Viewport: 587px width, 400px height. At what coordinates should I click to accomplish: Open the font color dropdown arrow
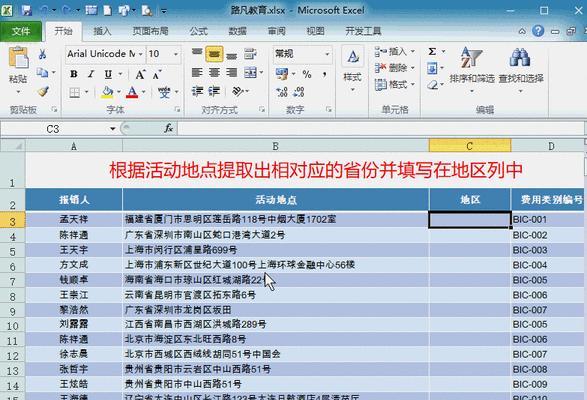143,92
